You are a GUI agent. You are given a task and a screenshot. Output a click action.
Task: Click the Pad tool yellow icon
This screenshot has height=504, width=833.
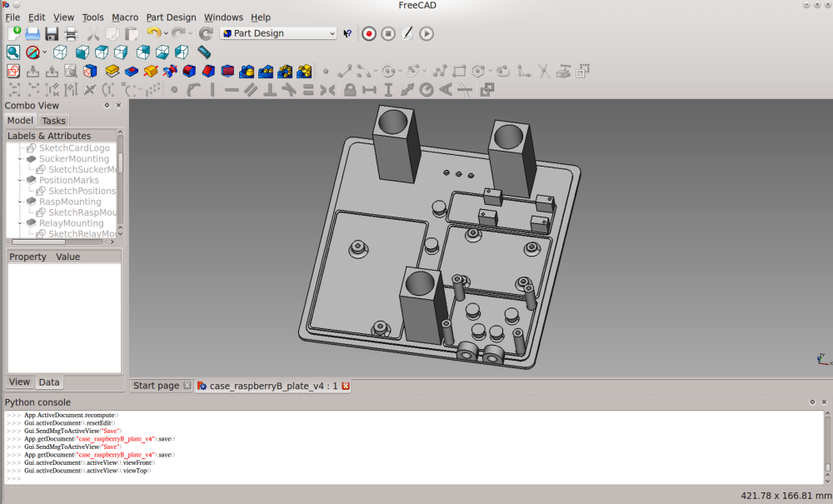click(x=112, y=71)
